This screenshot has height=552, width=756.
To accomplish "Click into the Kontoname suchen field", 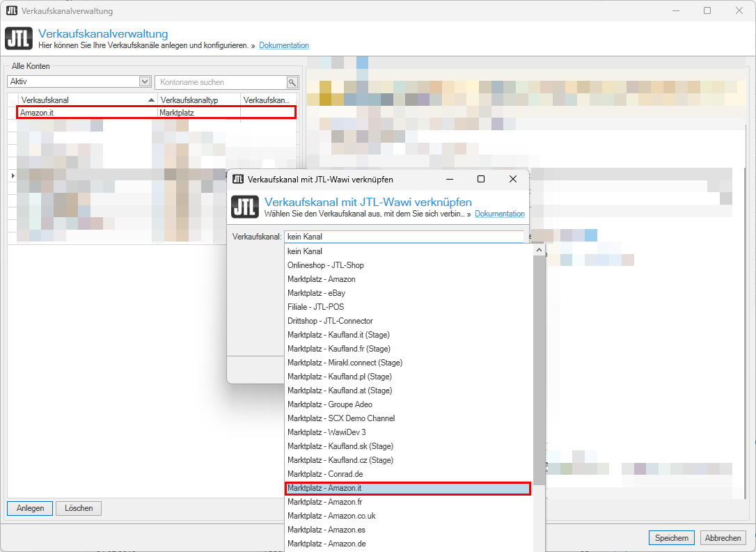I will pos(221,82).
